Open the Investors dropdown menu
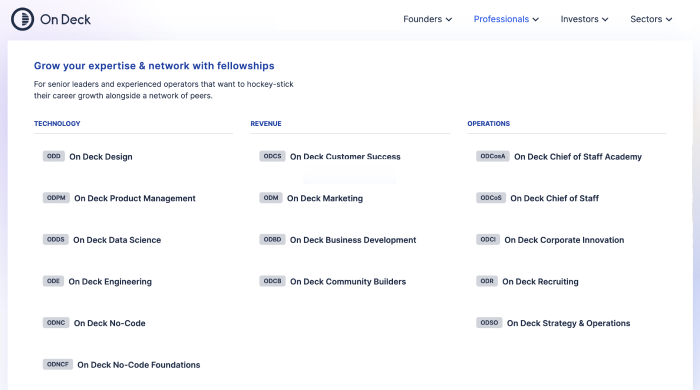700x390 pixels. point(584,19)
